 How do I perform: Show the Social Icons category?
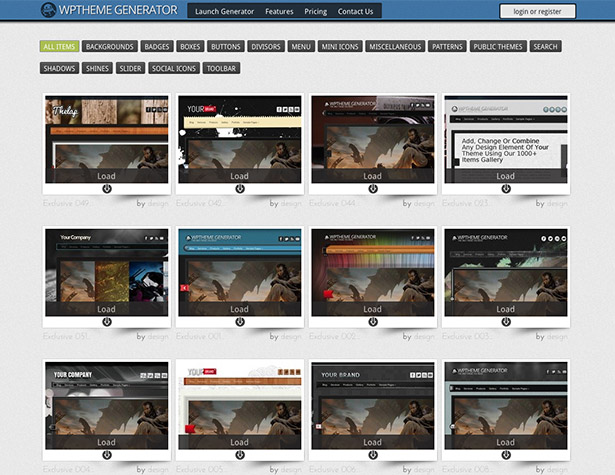[x=174, y=68]
